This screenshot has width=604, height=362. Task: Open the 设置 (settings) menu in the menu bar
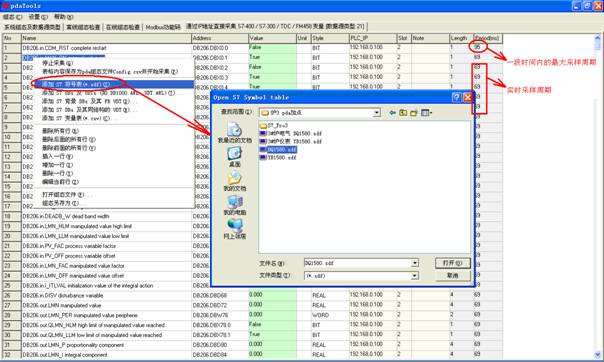click(x=38, y=17)
